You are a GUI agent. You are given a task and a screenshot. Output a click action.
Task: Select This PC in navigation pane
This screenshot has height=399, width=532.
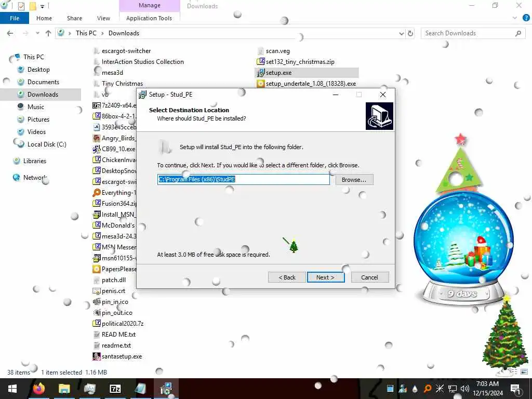(x=34, y=57)
